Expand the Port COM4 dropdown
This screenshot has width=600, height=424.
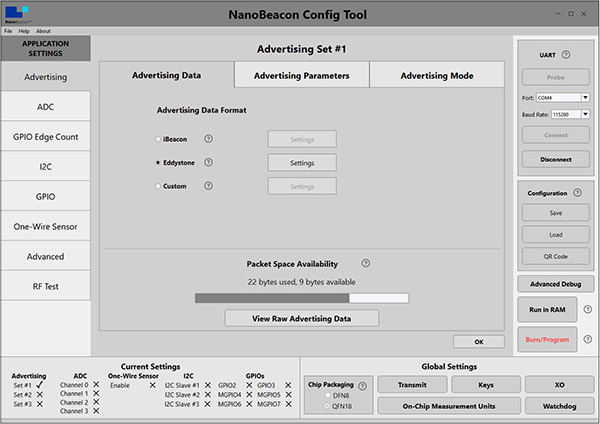coord(585,98)
